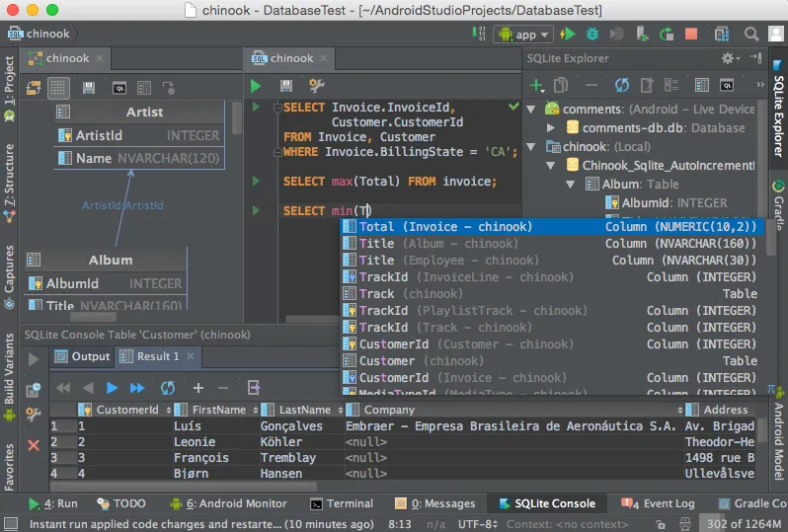Choose Title (Album – chinook) completion suggestion
The width and height of the screenshot is (788, 532).
(553, 244)
